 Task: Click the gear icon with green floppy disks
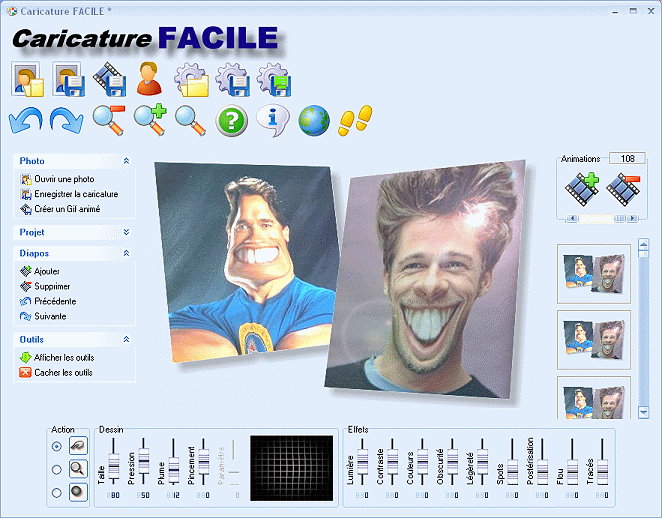274,80
